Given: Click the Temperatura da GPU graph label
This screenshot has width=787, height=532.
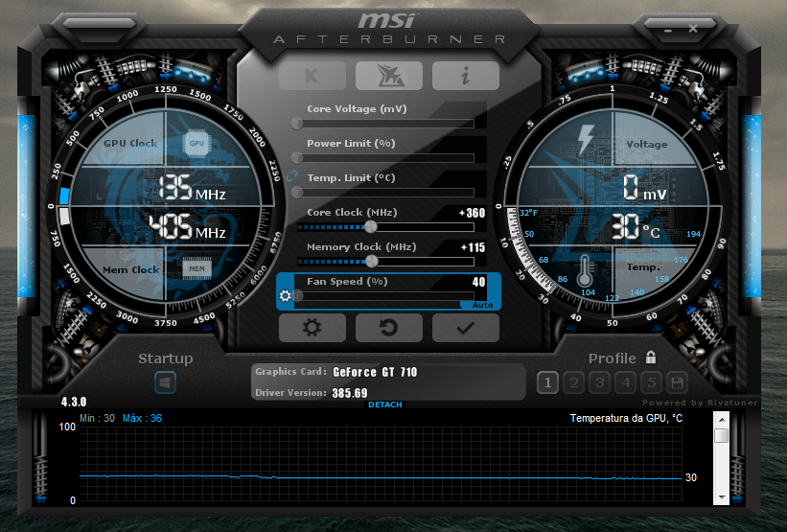Looking at the screenshot, I should point(626,418).
